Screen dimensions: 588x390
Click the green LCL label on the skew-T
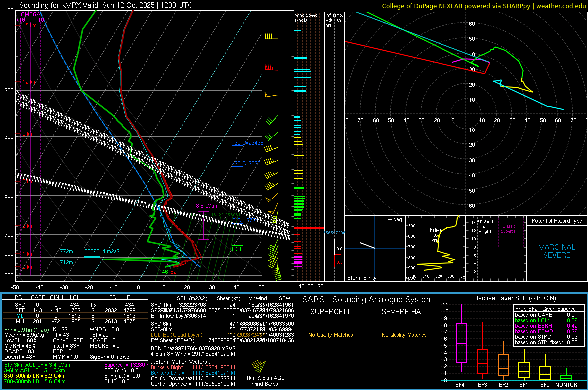point(237,249)
